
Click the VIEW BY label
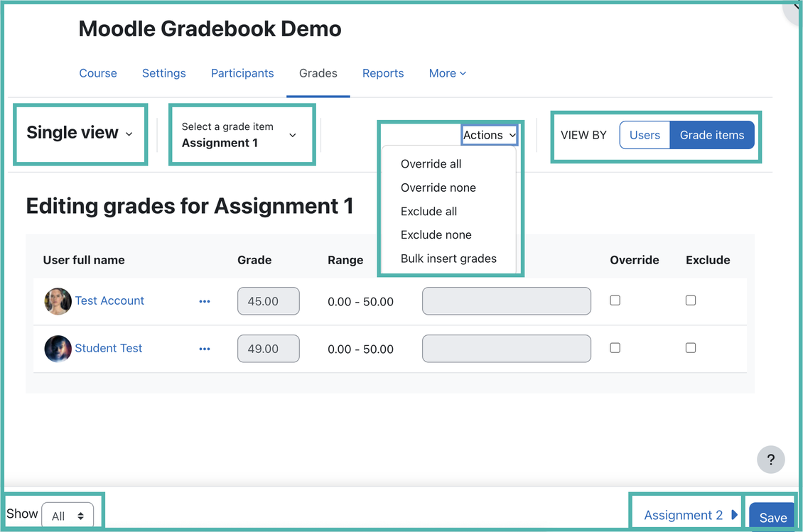pyautogui.click(x=583, y=135)
